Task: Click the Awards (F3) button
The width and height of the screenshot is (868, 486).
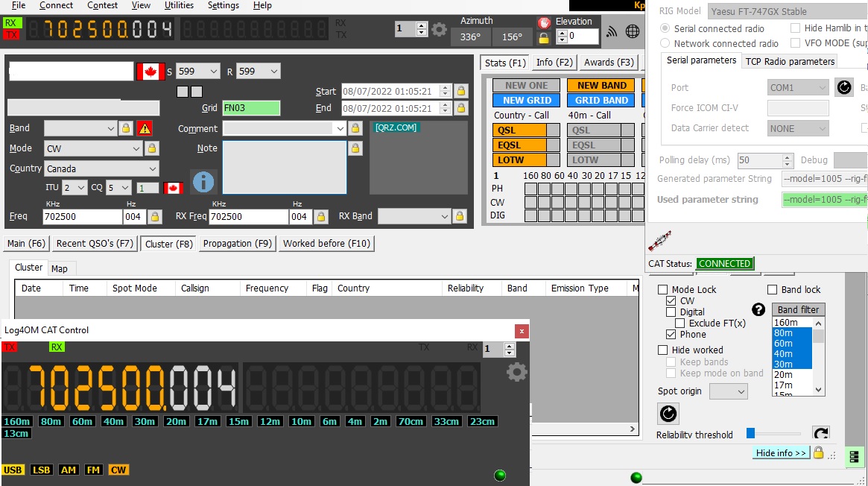Action: coord(609,63)
